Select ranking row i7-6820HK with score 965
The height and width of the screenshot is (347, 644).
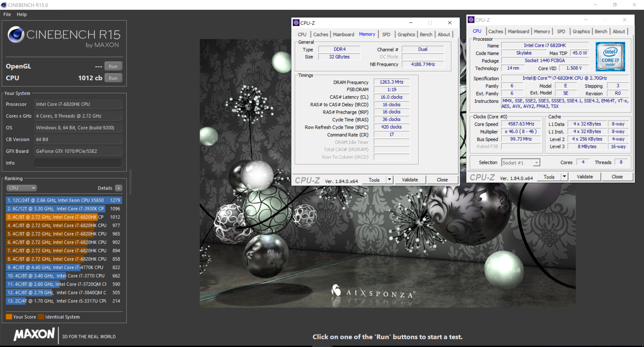(x=64, y=234)
